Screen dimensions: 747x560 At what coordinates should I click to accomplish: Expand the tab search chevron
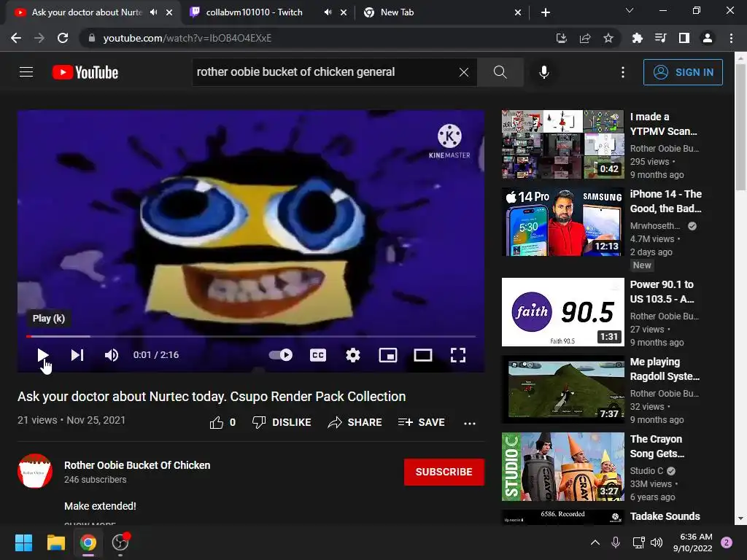tap(630, 10)
